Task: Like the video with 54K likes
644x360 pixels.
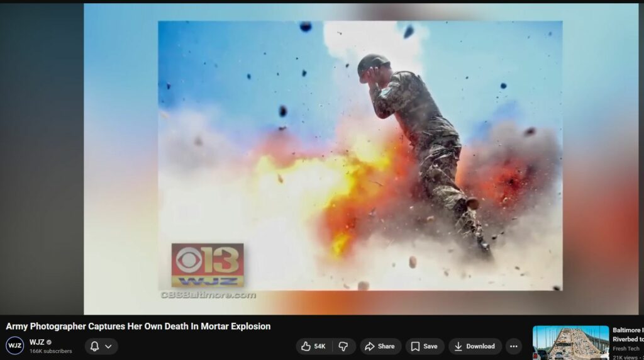Action: (313, 346)
